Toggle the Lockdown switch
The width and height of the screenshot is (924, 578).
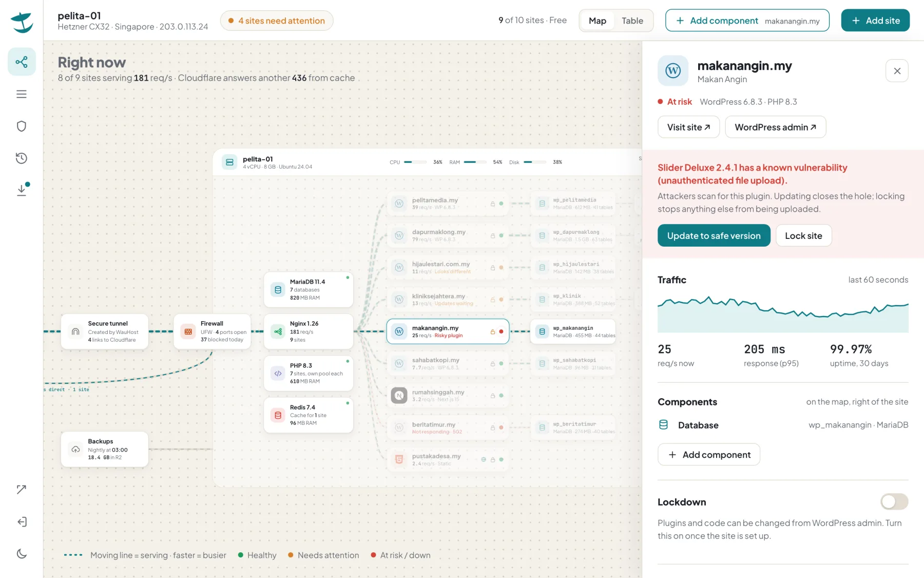894,501
